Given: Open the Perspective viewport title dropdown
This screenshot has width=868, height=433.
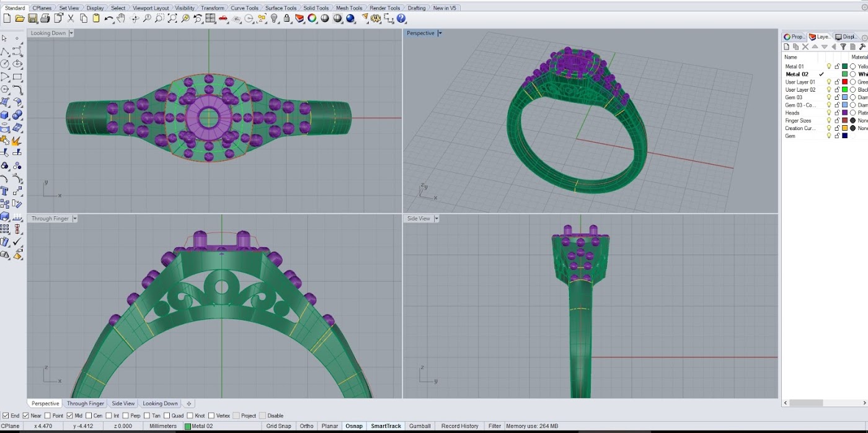Looking at the screenshot, I should [440, 33].
